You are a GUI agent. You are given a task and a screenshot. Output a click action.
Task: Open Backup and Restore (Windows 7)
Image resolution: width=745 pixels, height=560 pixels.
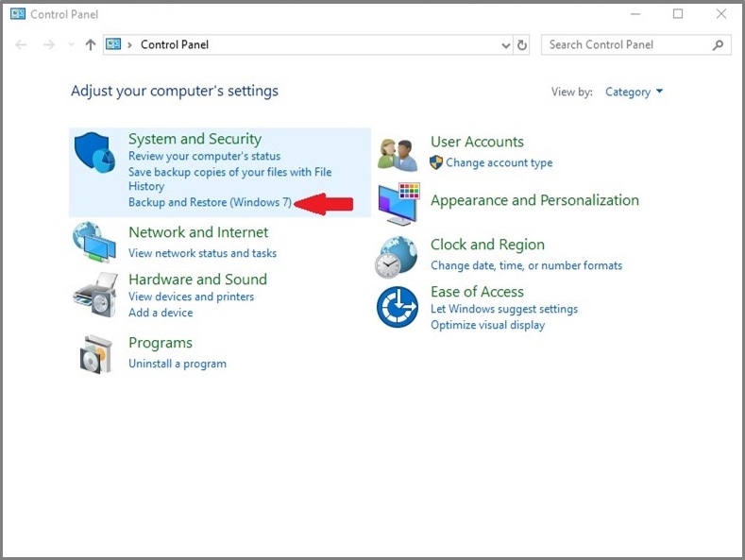(x=210, y=202)
